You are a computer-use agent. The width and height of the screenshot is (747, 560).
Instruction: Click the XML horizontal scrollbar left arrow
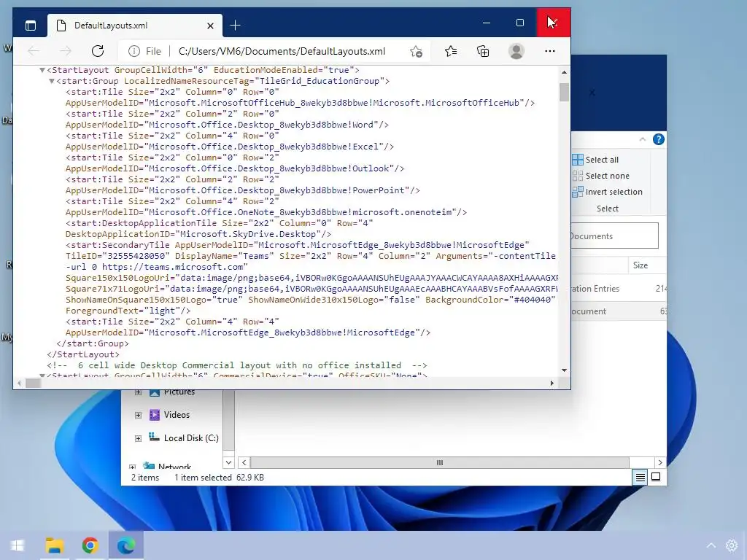pos(19,383)
